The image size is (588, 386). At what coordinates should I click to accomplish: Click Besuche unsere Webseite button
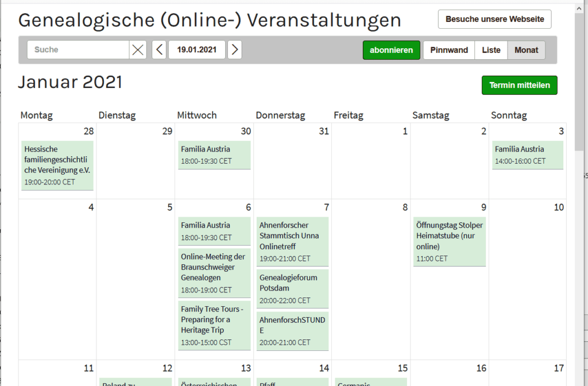(x=494, y=19)
